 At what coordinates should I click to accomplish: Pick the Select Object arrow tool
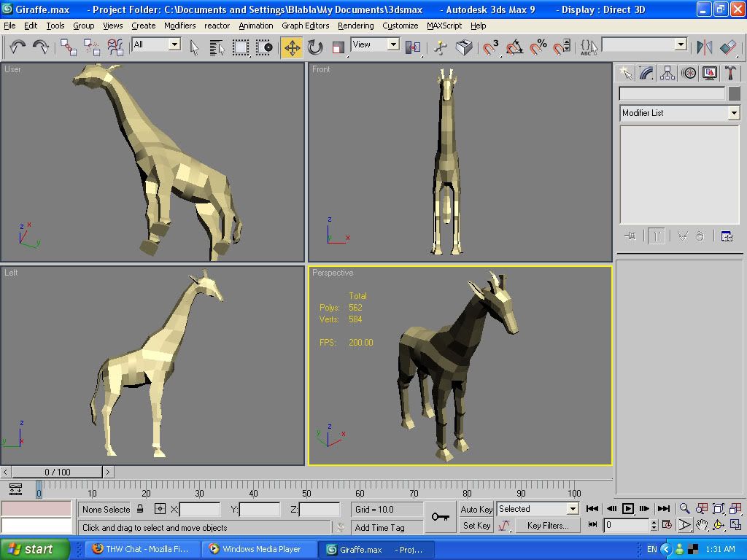[x=194, y=47]
